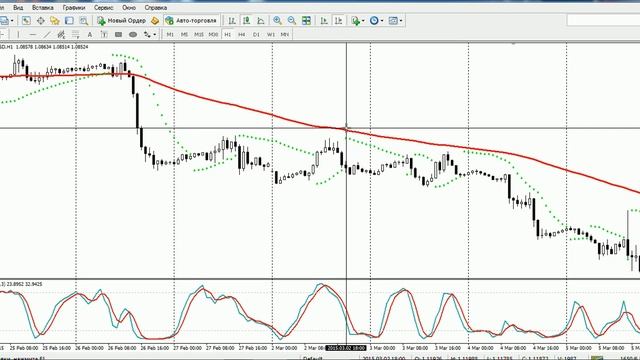
Task: Expand the new chart dropdown arrow
Action: (12, 20)
